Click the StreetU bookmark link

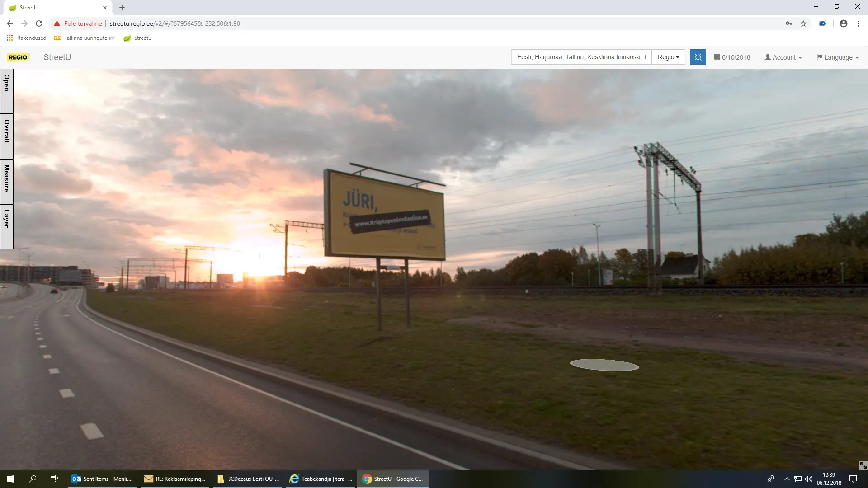coord(137,38)
